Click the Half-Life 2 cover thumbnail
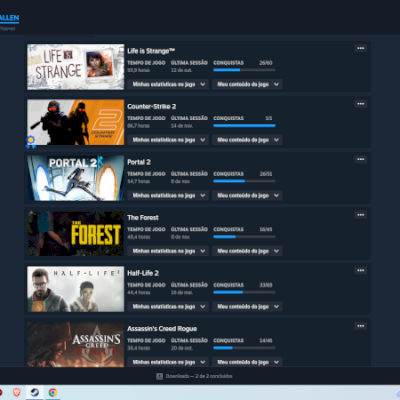 tap(76, 289)
